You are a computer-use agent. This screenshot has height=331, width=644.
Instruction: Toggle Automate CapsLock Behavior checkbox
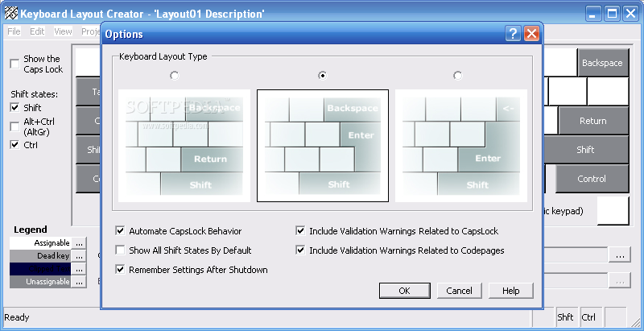[x=120, y=231]
